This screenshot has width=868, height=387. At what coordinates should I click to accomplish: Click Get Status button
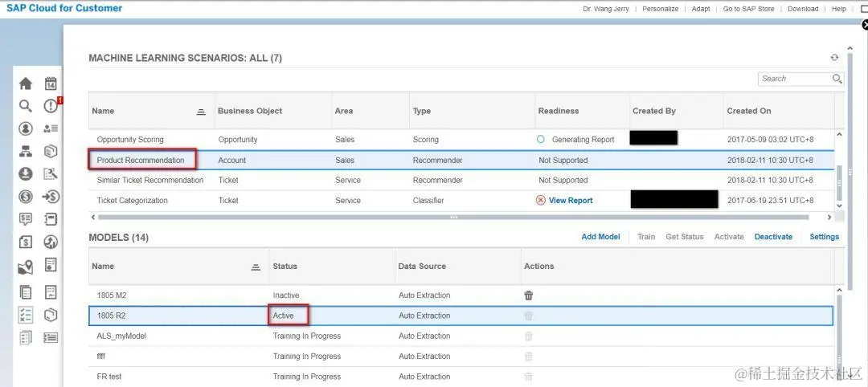(x=684, y=237)
